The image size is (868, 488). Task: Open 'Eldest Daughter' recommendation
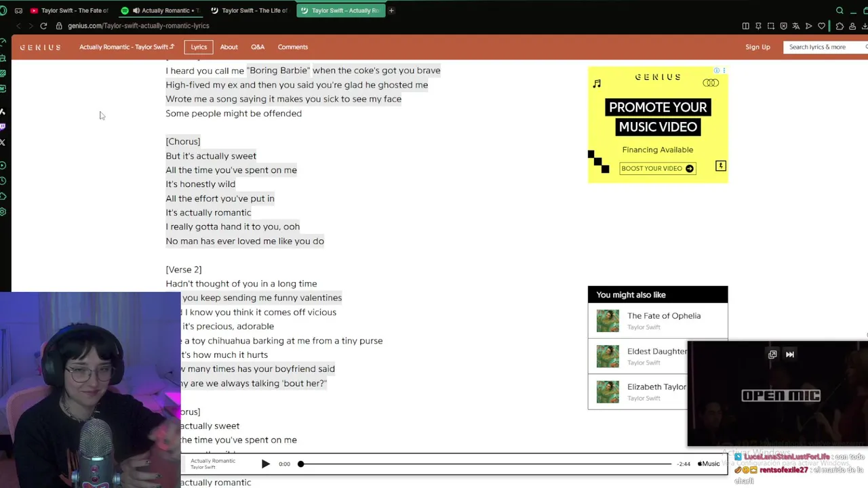[657, 351]
